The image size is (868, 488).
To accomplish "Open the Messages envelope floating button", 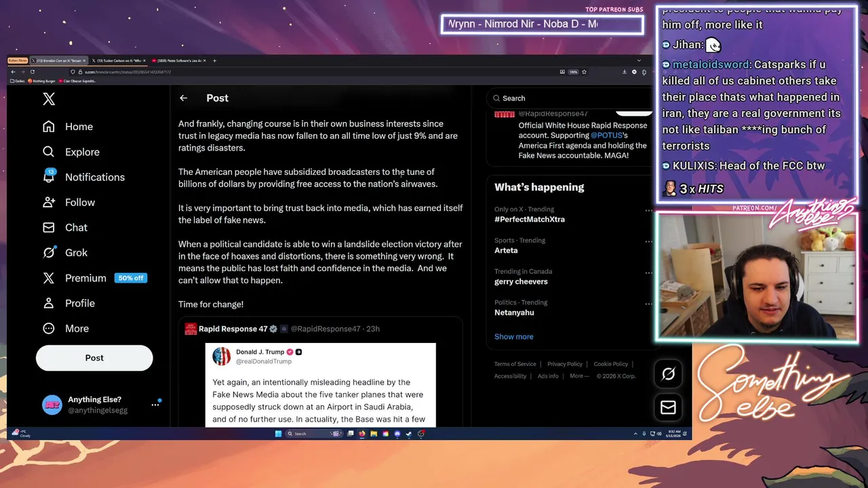I will click(668, 407).
